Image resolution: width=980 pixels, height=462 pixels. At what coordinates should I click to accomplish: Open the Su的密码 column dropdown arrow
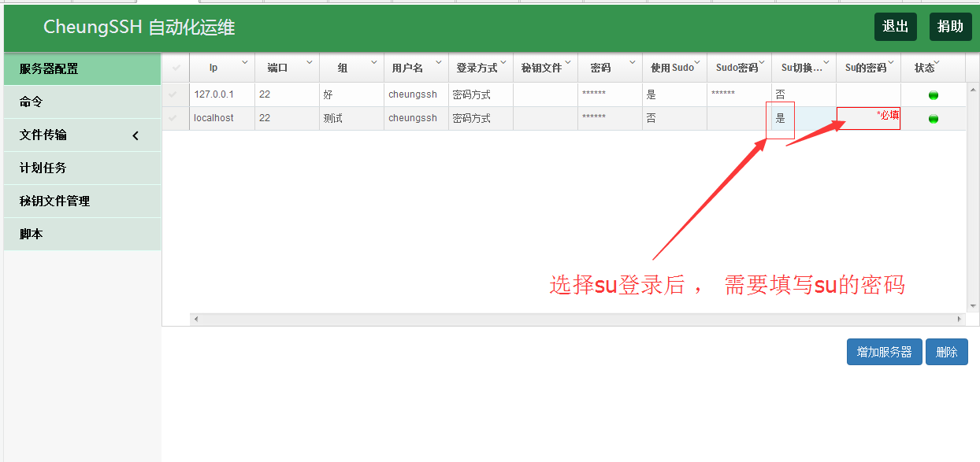[x=891, y=61]
